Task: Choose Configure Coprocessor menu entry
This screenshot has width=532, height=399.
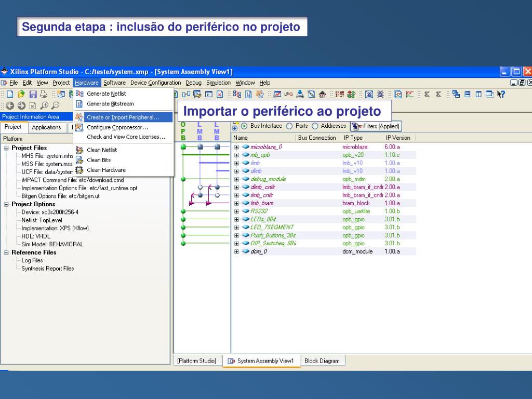Action: [x=124, y=127]
